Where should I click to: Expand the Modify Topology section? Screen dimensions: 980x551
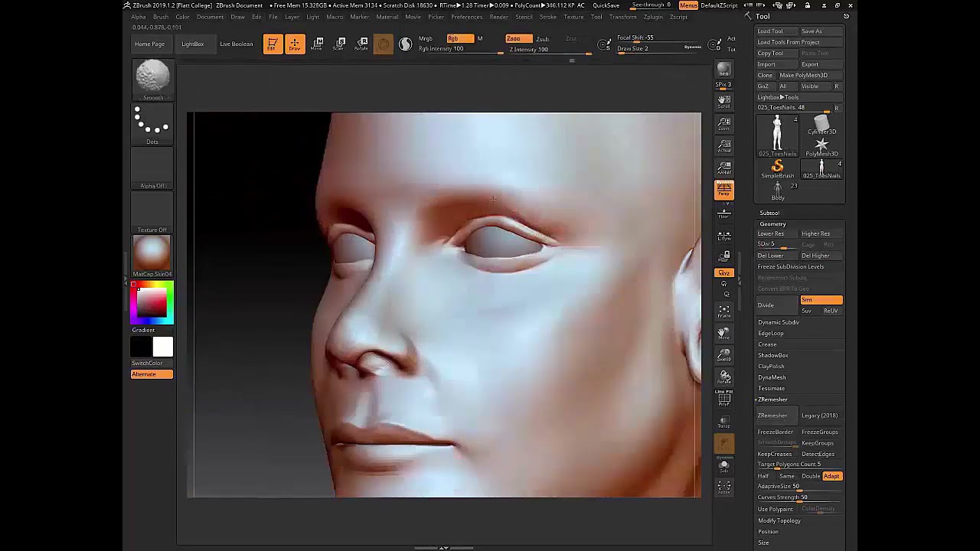[x=779, y=521]
